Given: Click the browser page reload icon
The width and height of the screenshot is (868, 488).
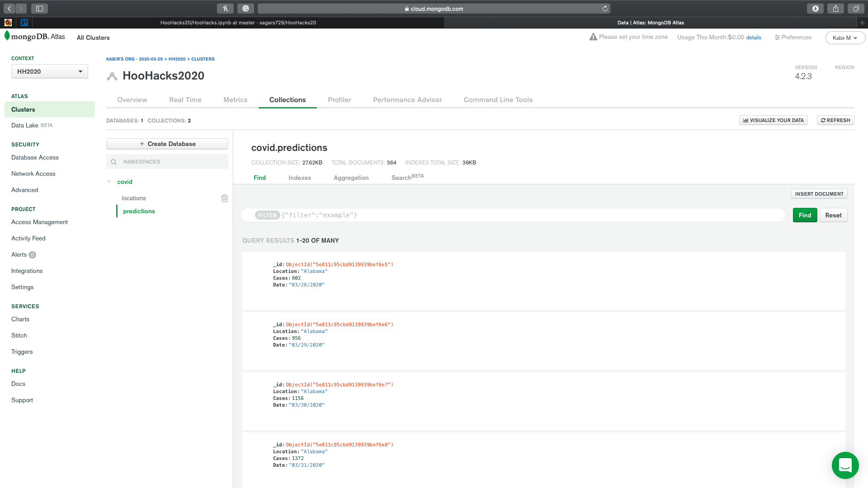Looking at the screenshot, I should pyautogui.click(x=605, y=9).
